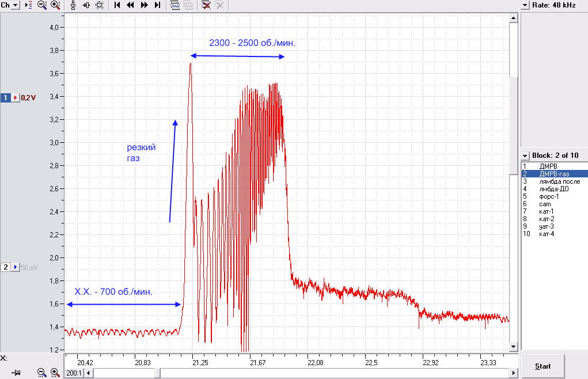
Task: Open the Rate 48 kHz dropdown
Action: (x=525, y=5)
